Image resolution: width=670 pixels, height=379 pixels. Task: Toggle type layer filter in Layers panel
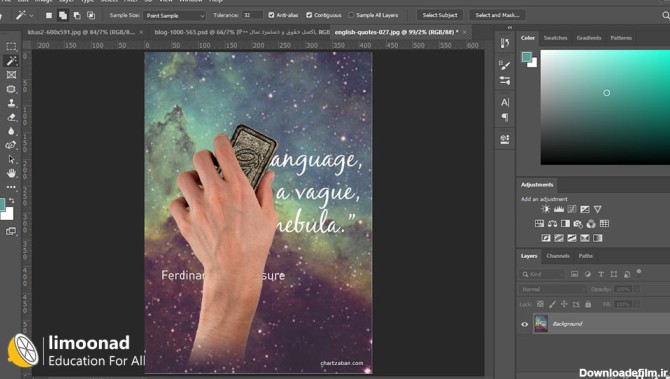(x=601, y=274)
